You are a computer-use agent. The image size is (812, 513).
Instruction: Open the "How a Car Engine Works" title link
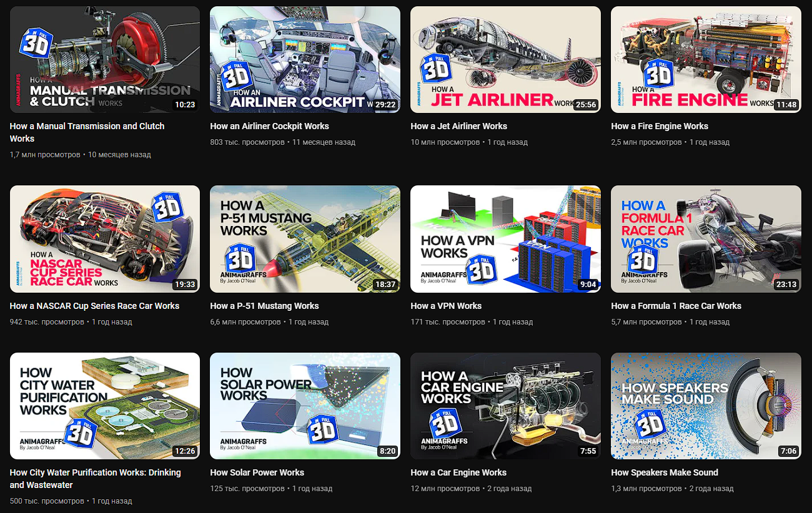(x=458, y=472)
